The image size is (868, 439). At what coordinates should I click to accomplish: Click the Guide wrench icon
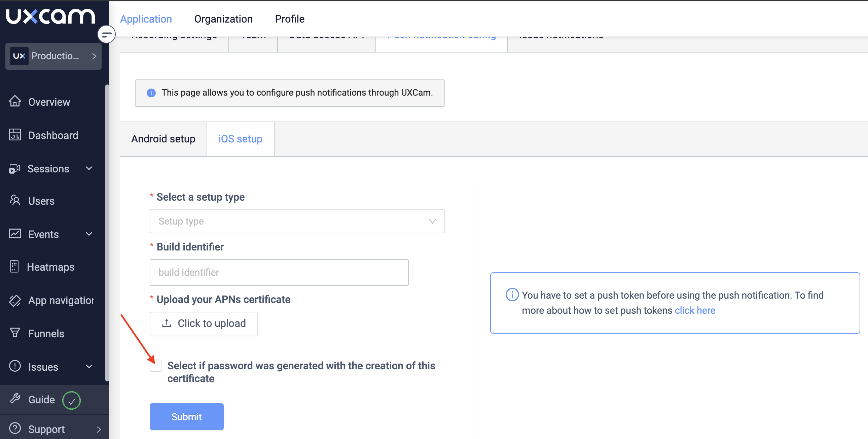[x=15, y=399]
